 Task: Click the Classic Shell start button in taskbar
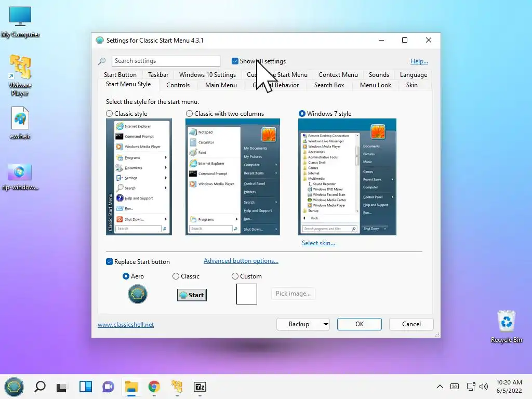point(14,387)
